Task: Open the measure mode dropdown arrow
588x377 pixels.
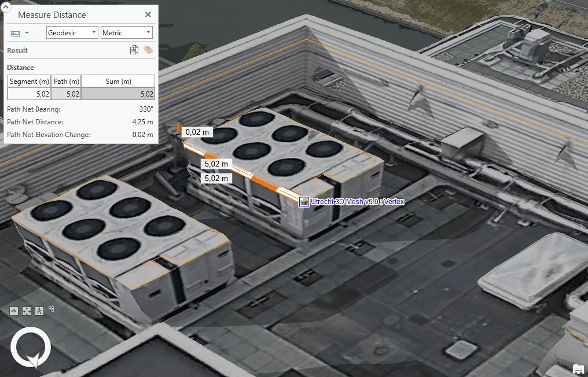Action: point(26,33)
